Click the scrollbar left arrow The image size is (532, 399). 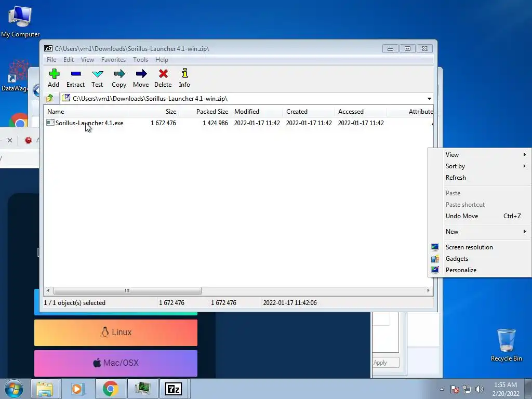click(48, 291)
